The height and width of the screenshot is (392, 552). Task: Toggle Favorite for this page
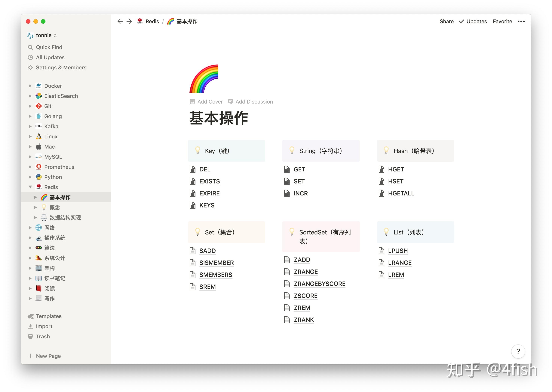coord(502,21)
